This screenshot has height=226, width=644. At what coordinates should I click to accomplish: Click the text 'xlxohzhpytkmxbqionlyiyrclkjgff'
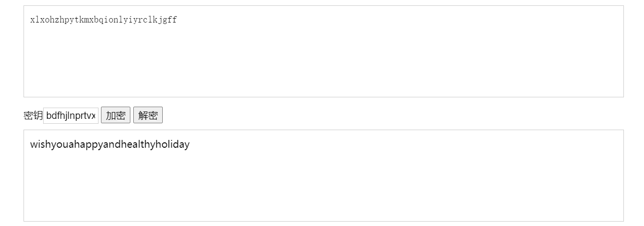tap(103, 20)
